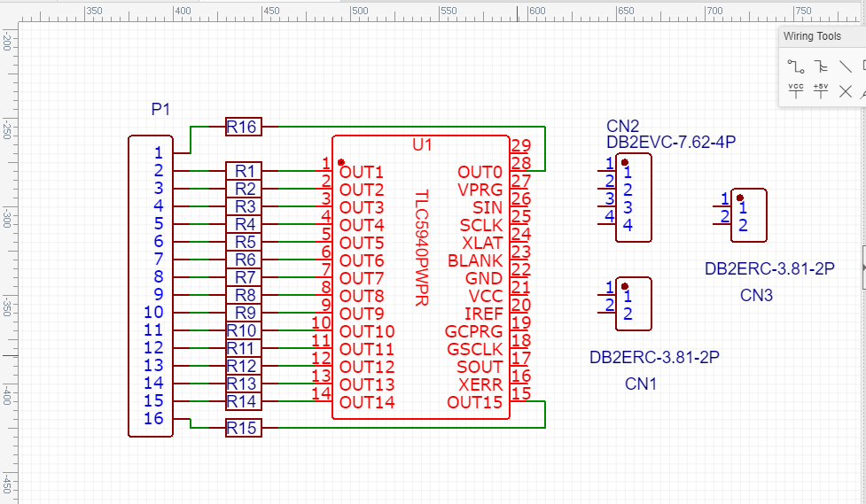Click the P1 connector designator label

point(160,109)
